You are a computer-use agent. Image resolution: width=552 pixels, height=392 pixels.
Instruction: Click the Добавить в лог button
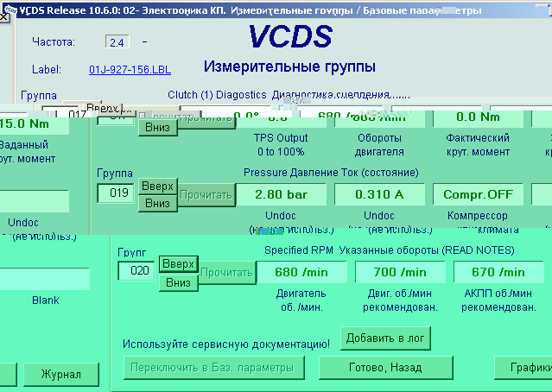coord(385,338)
